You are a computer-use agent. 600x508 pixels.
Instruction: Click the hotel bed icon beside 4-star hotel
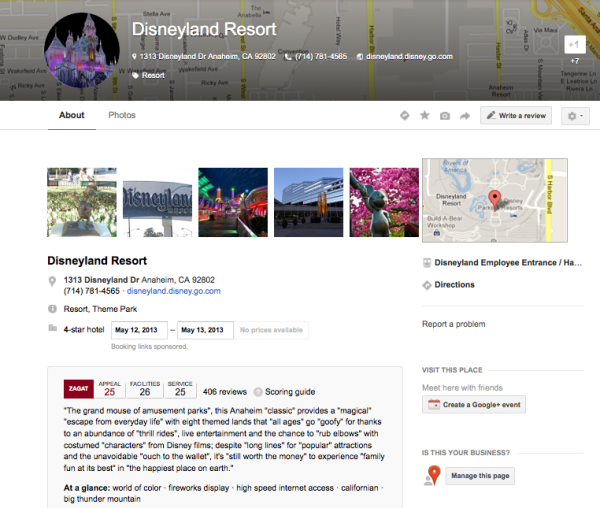tap(52, 328)
